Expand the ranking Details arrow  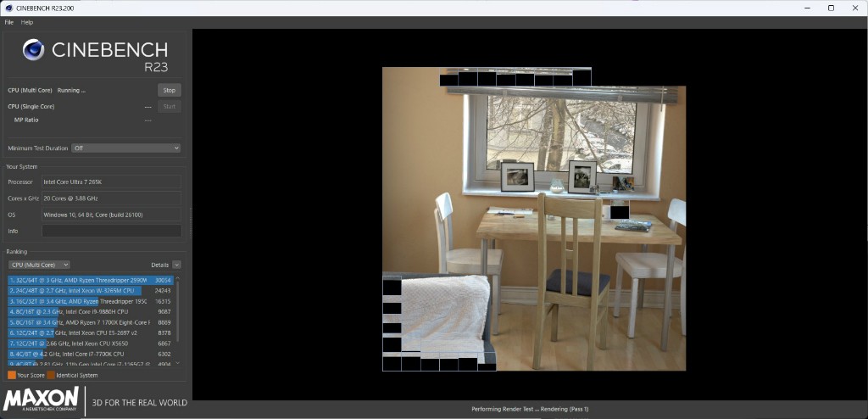click(176, 265)
